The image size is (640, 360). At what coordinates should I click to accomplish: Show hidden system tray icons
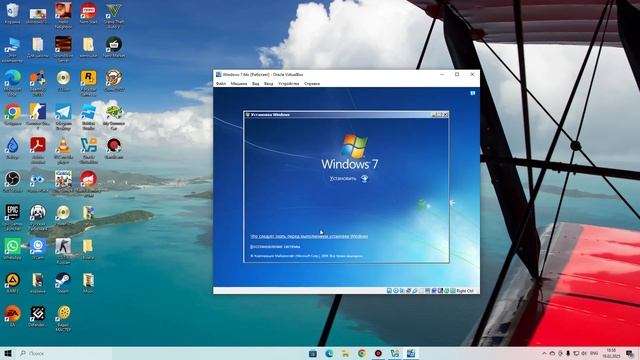544,353
